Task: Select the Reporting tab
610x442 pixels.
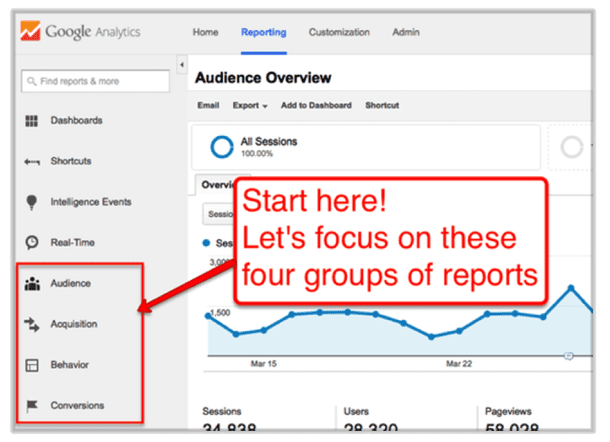Action: pos(264,32)
